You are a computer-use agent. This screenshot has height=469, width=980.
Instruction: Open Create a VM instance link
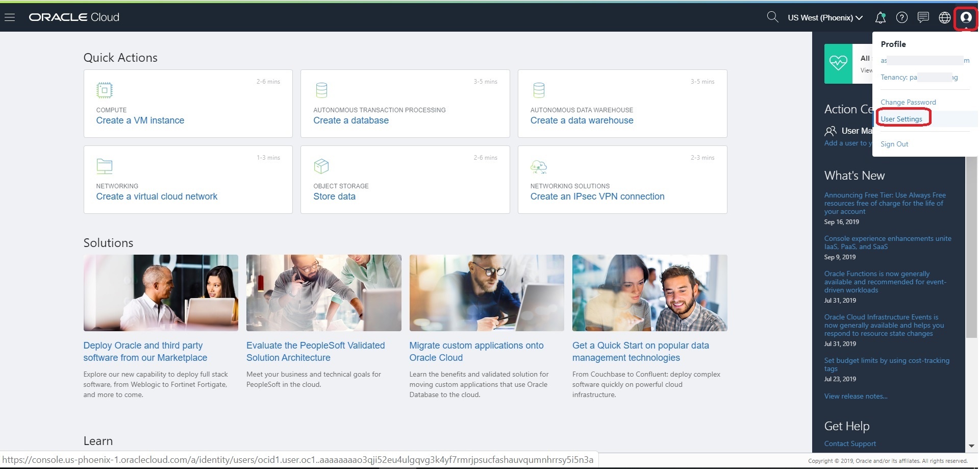(140, 120)
